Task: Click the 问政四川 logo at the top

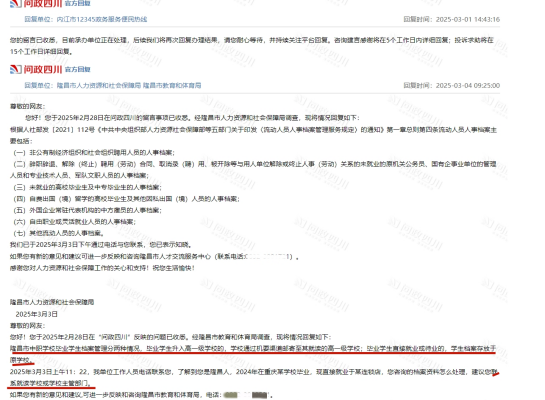Action: [x=36, y=3]
